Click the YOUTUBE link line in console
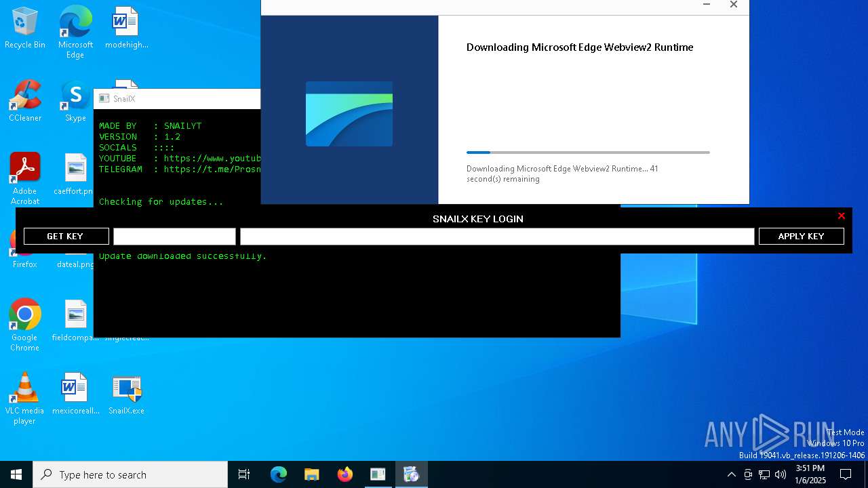This screenshot has width=868, height=488. [180, 159]
